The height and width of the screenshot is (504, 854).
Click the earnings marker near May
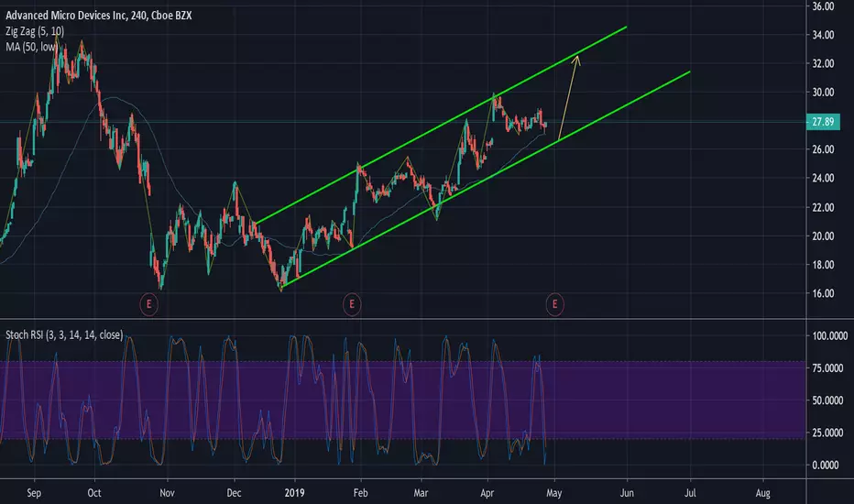(x=554, y=304)
